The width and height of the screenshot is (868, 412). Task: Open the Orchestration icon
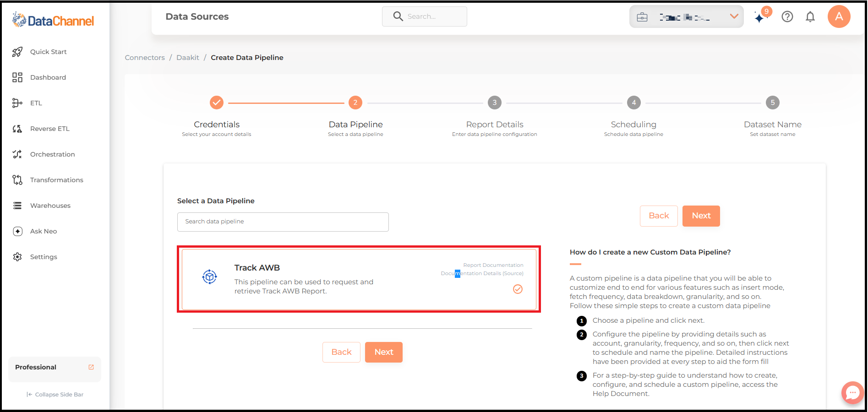tap(17, 154)
